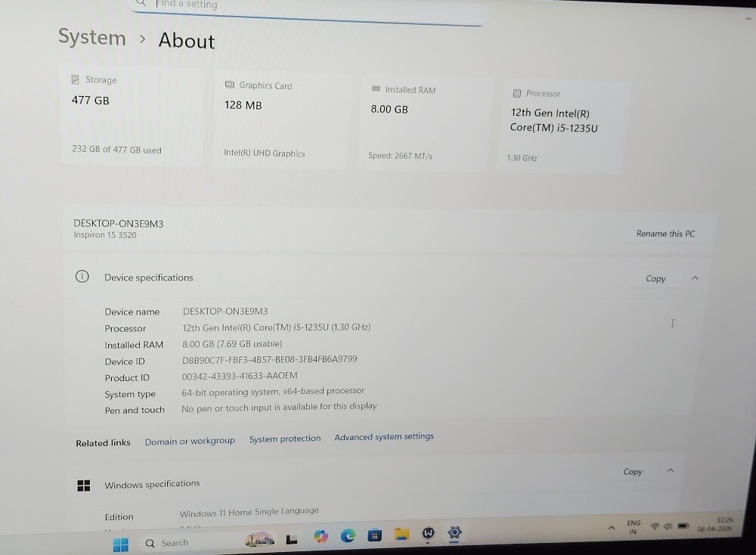756x555 pixels.
Task: Click the taskbar Search box
Action: (189, 543)
